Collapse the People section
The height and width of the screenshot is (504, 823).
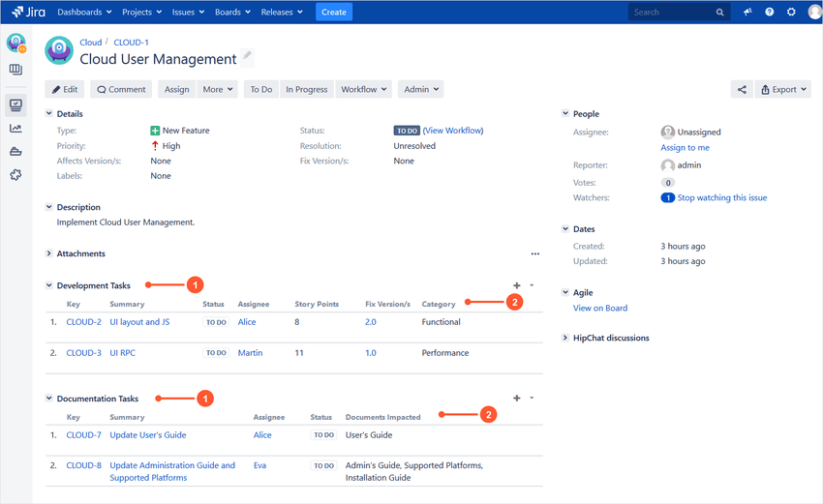pos(565,113)
